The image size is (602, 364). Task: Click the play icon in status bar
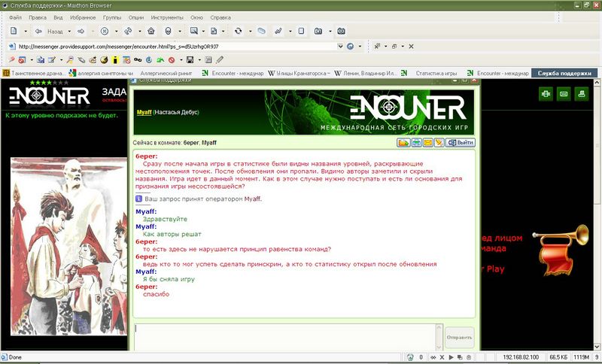(451, 357)
